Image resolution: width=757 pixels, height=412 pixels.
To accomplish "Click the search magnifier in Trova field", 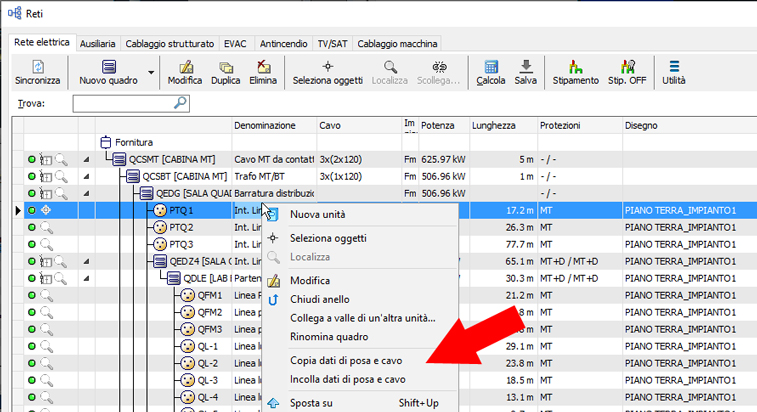I will [x=180, y=103].
